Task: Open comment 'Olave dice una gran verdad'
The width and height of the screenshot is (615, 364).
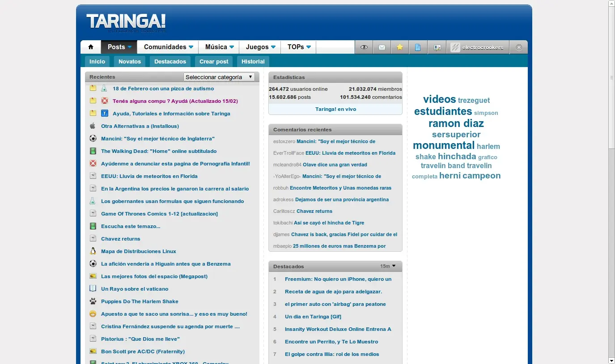Action: click(x=335, y=165)
